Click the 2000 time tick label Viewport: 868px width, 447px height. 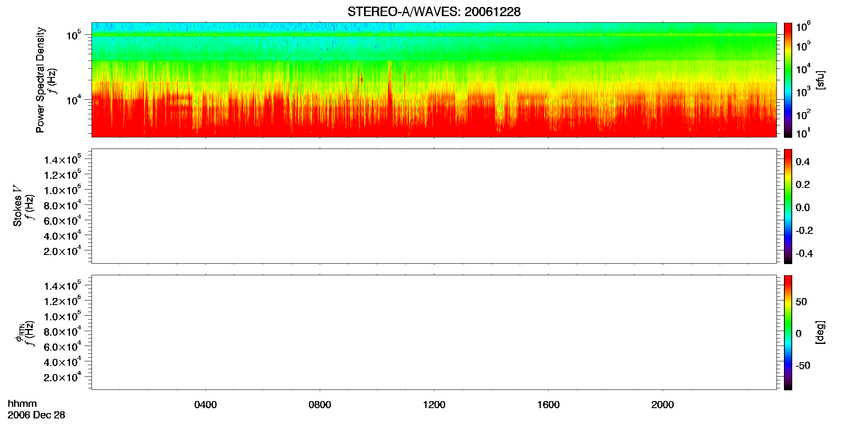(663, 405)
